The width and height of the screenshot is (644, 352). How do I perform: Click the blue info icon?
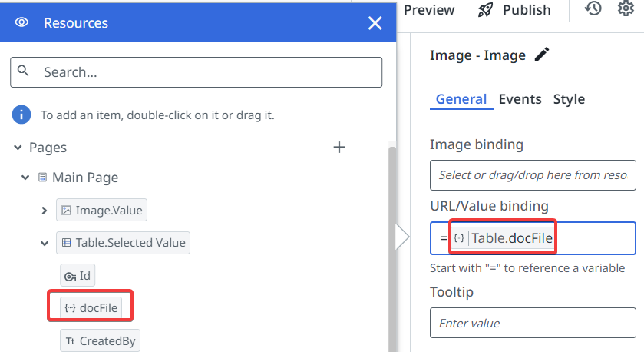coord(21,115)
